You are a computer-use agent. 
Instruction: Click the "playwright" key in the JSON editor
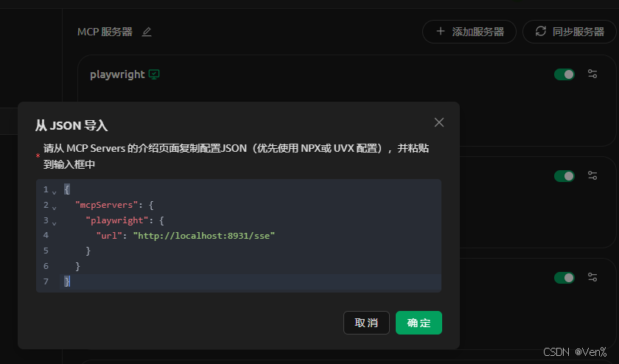[117, 220]
